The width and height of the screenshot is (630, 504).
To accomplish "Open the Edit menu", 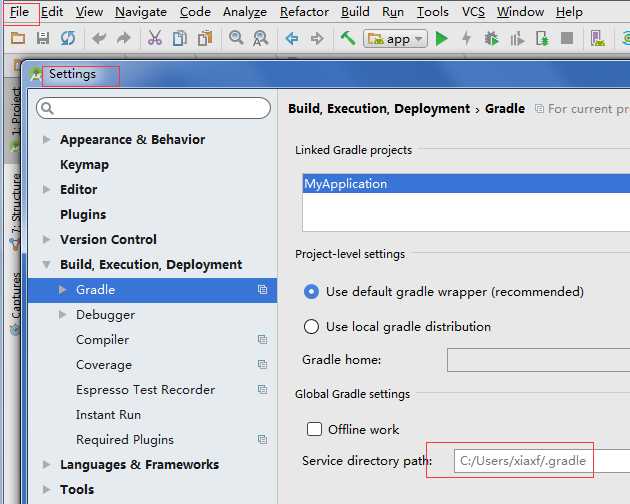I will pos(52,12).
